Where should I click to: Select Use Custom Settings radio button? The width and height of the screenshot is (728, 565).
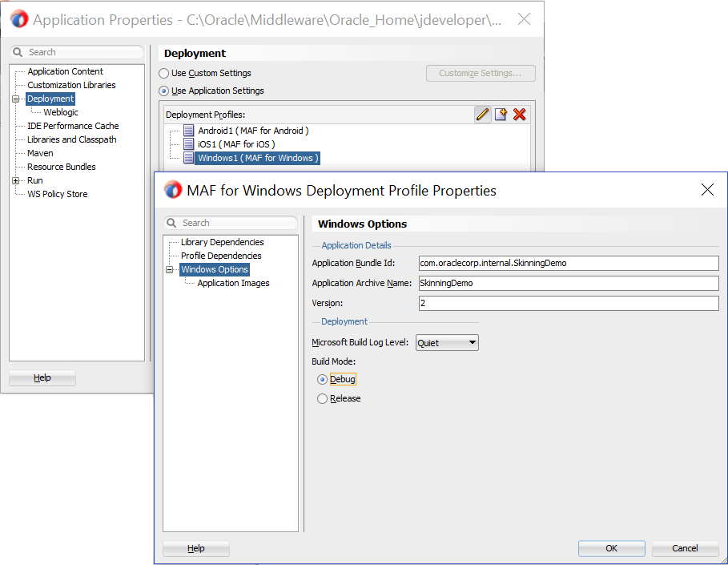click(164, 74)
